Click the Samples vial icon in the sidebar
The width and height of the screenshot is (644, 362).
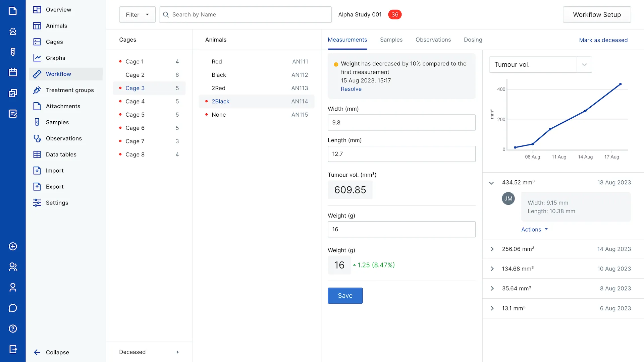tap(37, 122)
